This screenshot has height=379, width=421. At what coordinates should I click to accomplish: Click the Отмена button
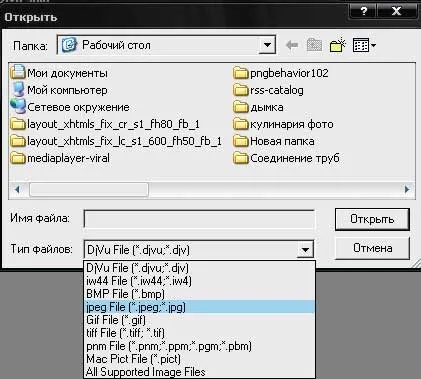pos(372,248)
